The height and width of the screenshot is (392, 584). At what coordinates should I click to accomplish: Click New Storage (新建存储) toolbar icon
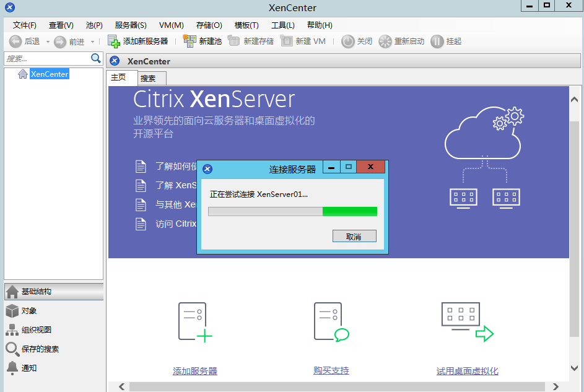pos(234,41)
